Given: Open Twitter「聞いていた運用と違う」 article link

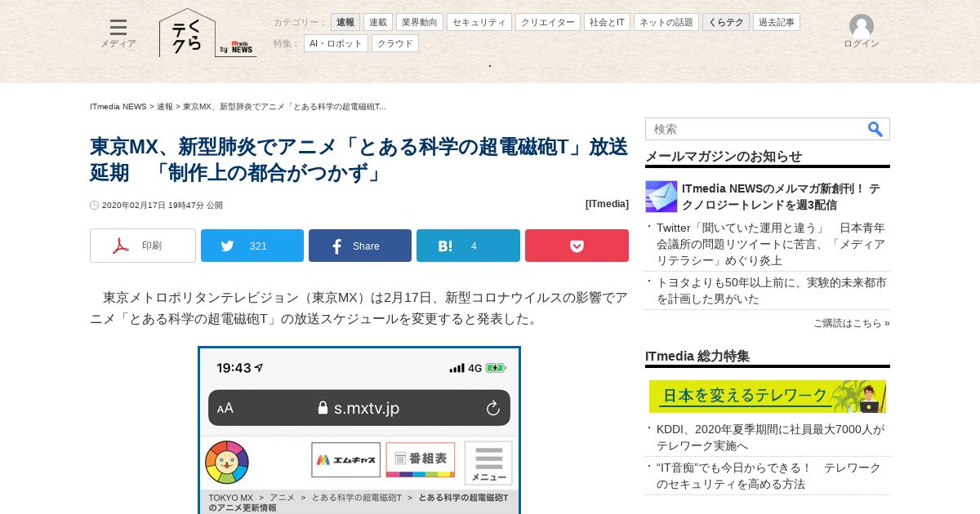Looking at the screenshot, I should click(x=771, y=244).
